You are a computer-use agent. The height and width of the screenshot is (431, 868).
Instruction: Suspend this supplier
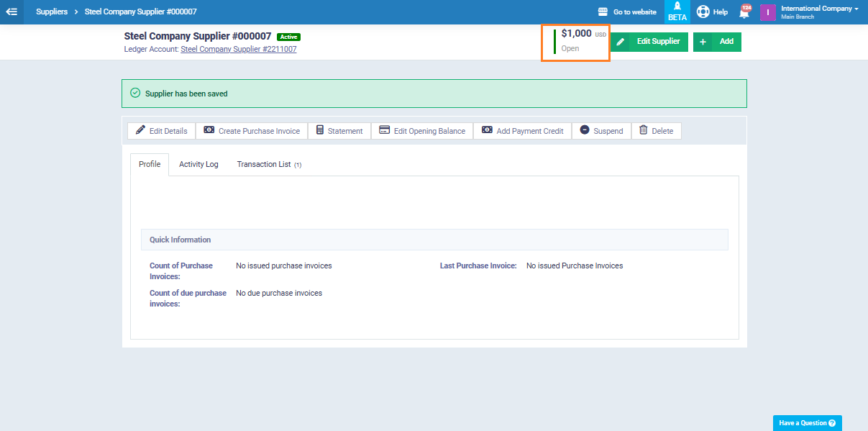click(x=601, y=131)
